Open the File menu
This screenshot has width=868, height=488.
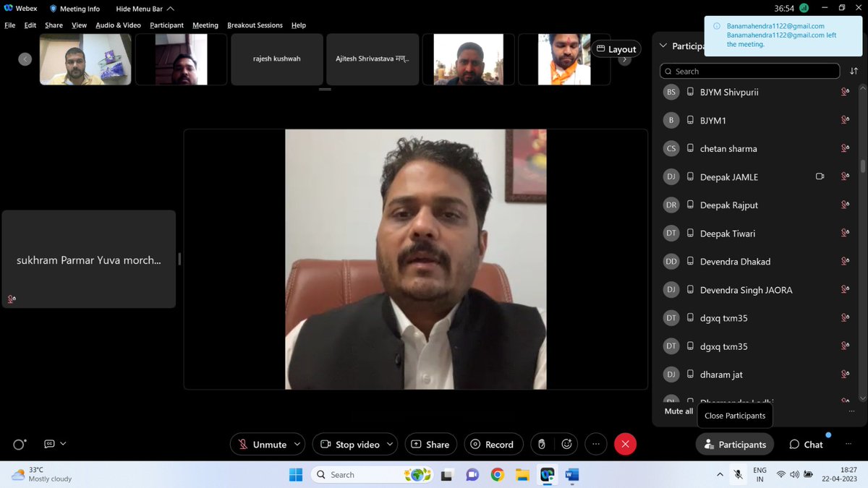coord(10,25)
